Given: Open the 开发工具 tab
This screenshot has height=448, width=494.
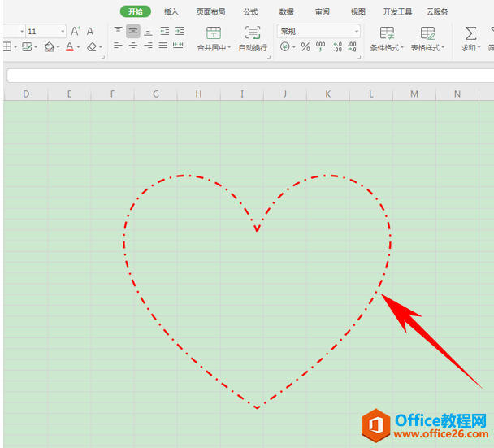Looking at the screenshot, I should tap(397, 12).
